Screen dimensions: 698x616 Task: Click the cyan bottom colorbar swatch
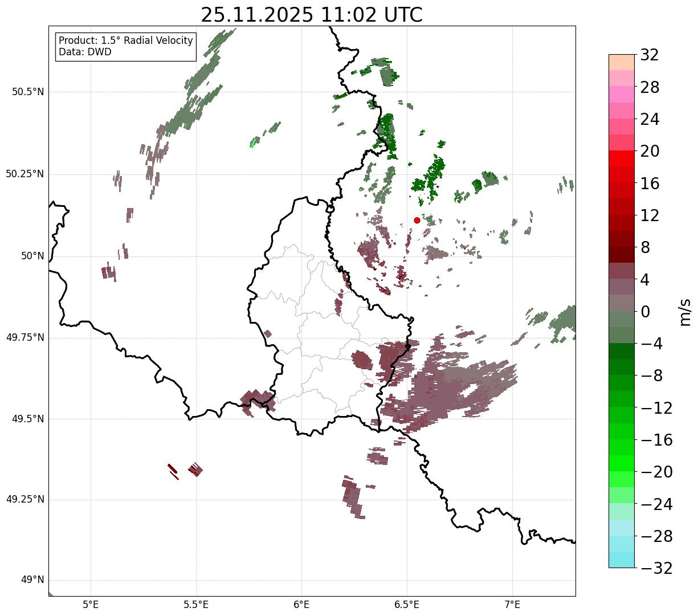(622, 560)
